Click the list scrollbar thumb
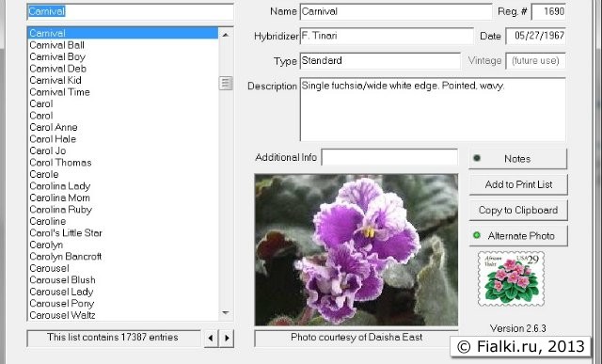Viewport: 602px width, 364px height. (x=226, y=83)
